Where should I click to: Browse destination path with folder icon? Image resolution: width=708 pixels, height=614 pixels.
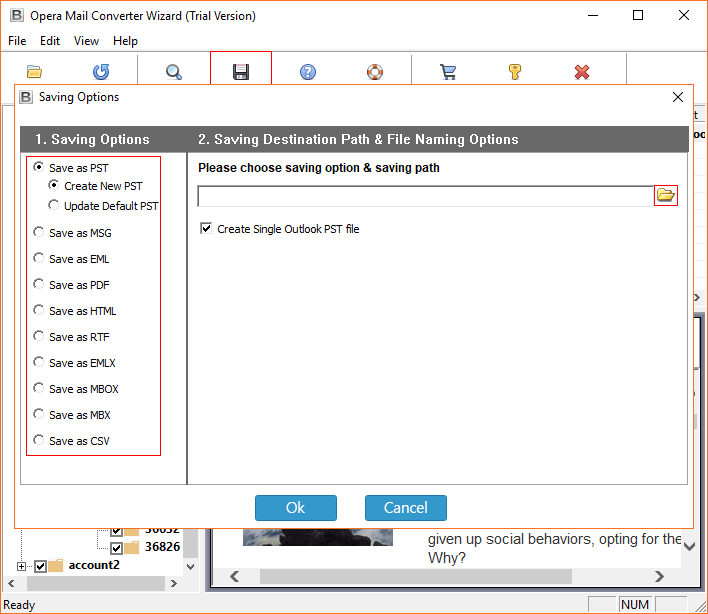[666, 195]
